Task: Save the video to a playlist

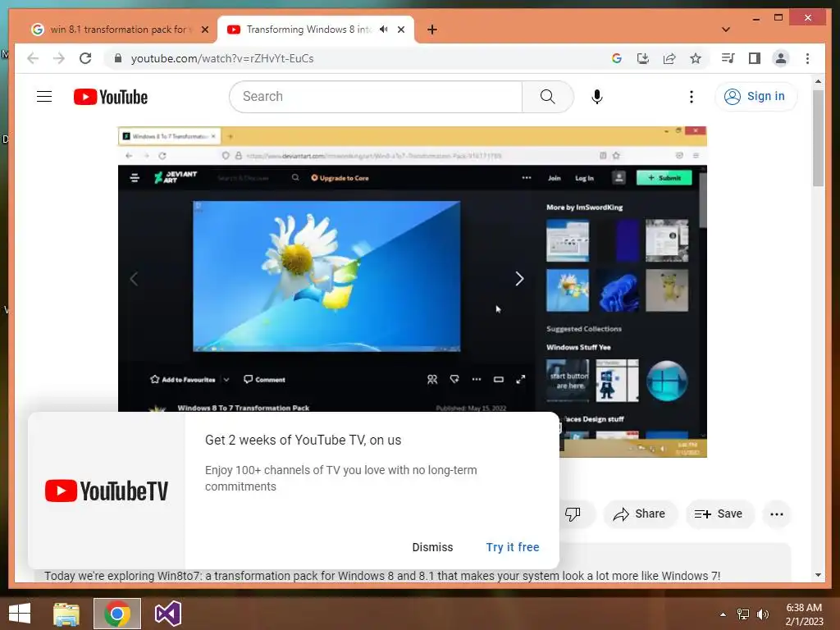Action: tap(719, 514)
